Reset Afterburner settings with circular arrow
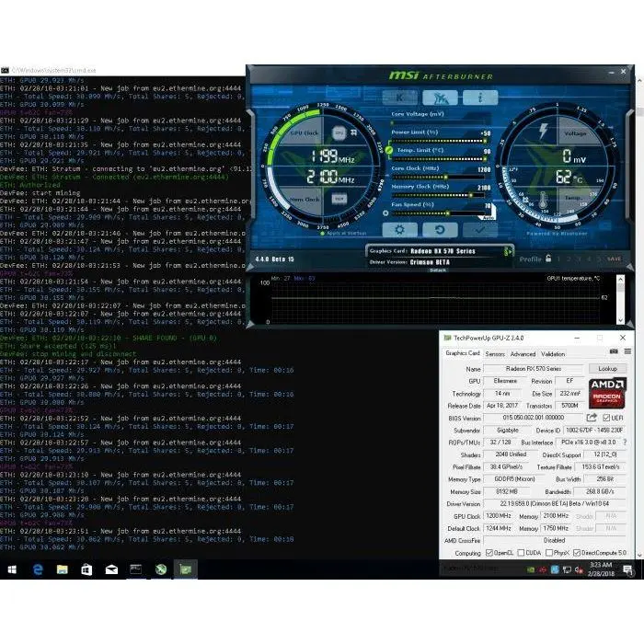 point(440,230)
